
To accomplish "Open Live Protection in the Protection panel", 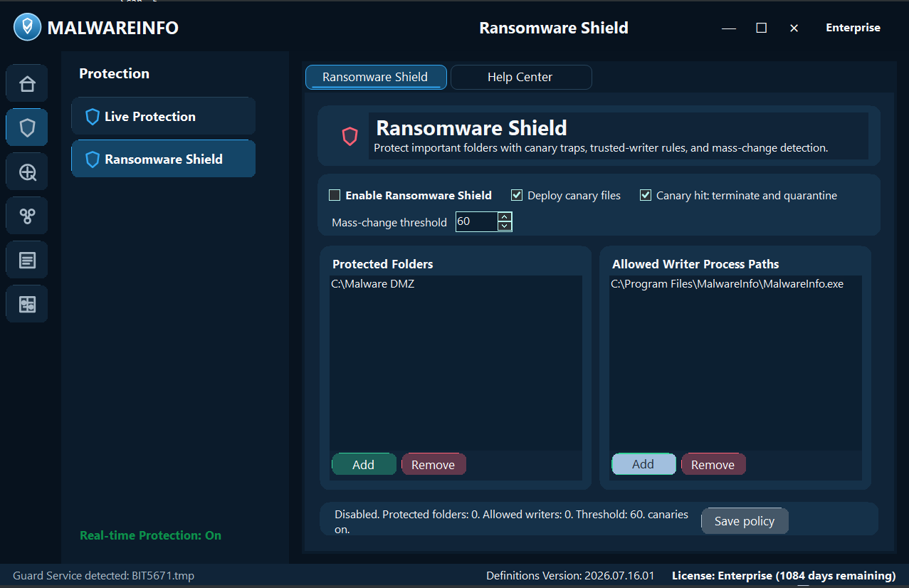I will click(163, 116).
